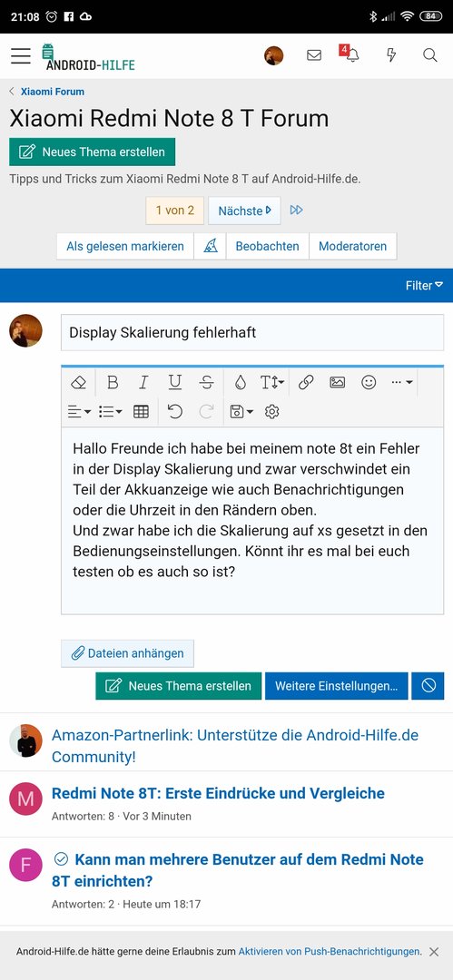Tap the Bluetooth status icon
This screenshot has width=453, height=980.
coord(373,16)
